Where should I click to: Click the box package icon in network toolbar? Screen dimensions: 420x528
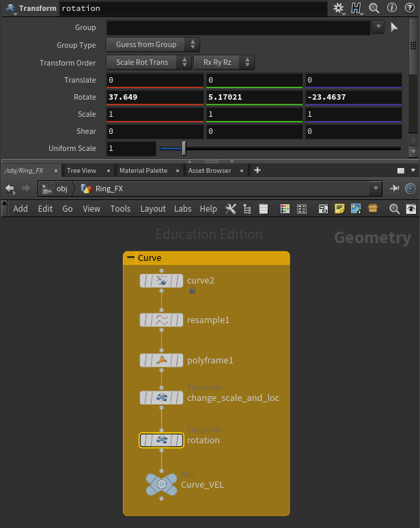373,208
